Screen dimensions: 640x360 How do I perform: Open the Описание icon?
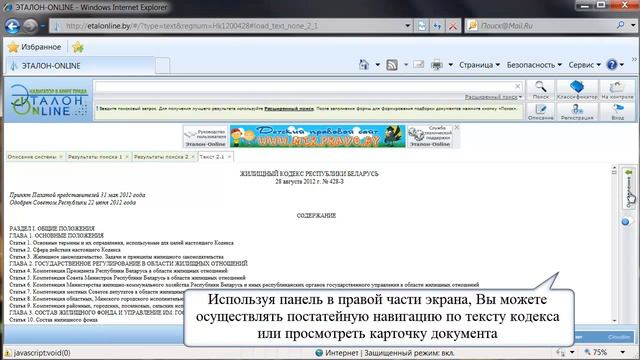[x=540, y=111]
